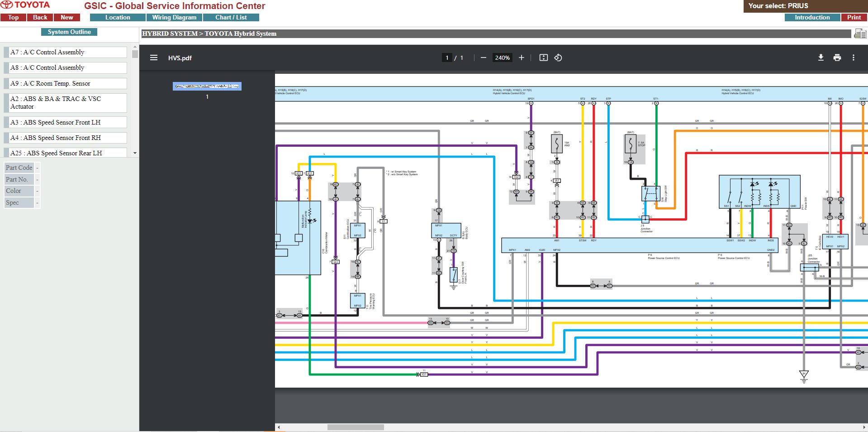Click the parts list scroll up arrow
The height and width of the screenshot is (432, 868).
[135, 47]
